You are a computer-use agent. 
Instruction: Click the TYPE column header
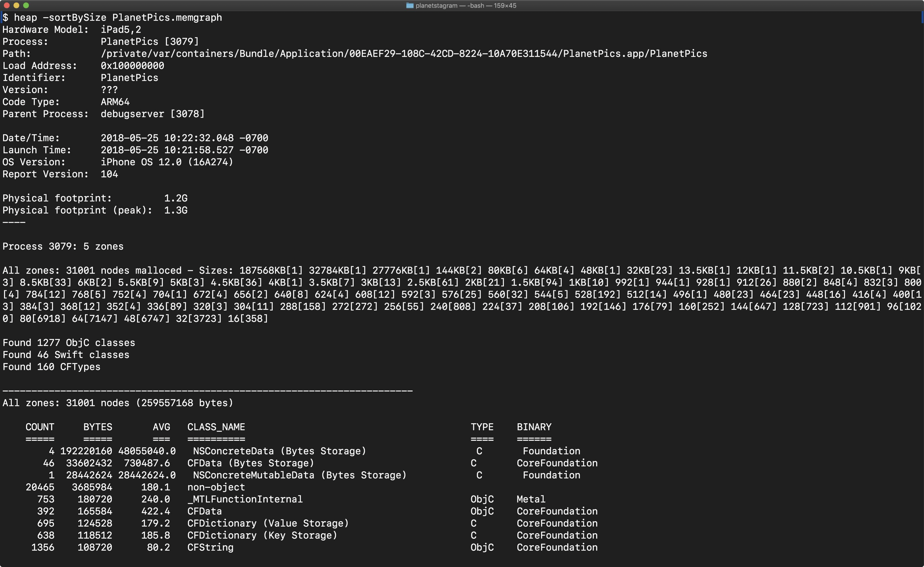[x=482, y=427]
